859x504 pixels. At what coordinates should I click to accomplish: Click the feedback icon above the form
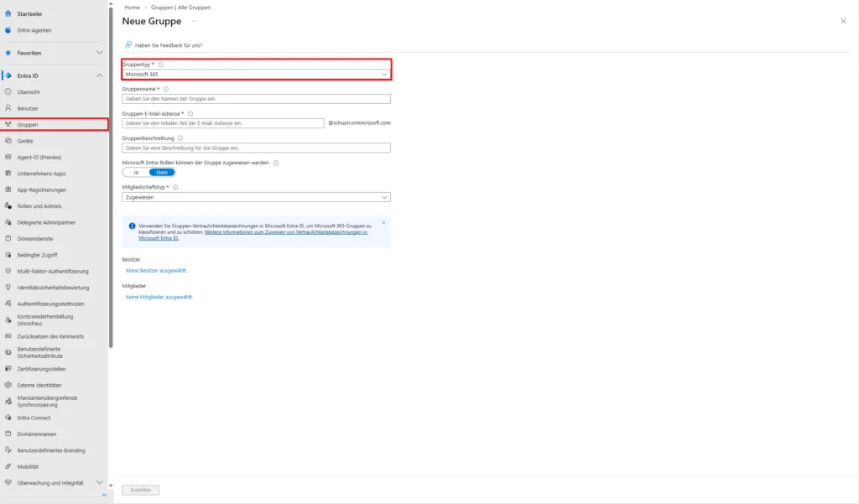pos(128,44)
